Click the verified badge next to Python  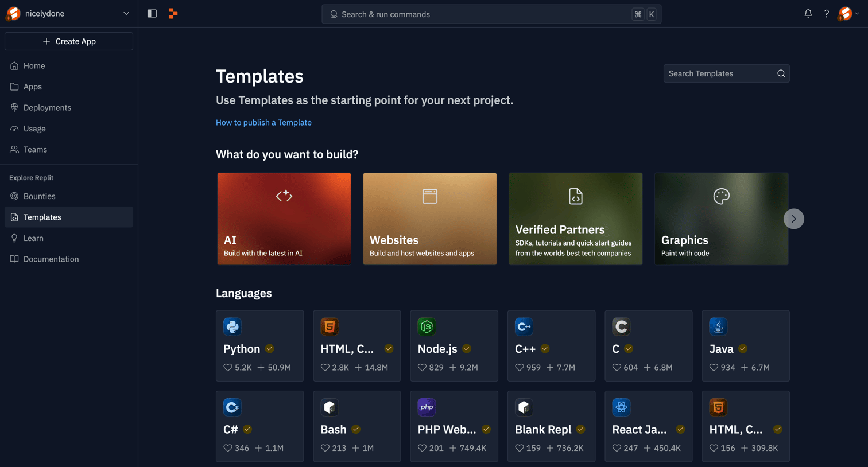270,348
